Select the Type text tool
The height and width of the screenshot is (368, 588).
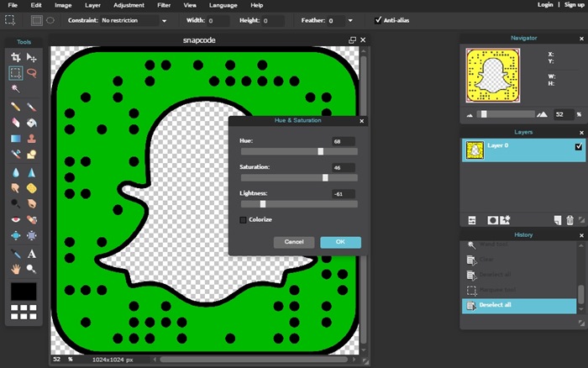tap(32, 254)
